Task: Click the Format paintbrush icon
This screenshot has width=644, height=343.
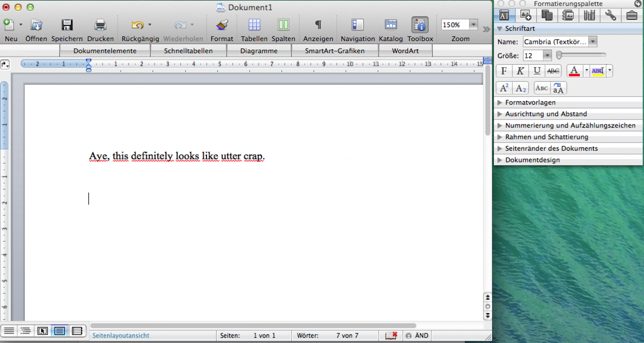Action: pyautogui.click(x=222, y=25)
